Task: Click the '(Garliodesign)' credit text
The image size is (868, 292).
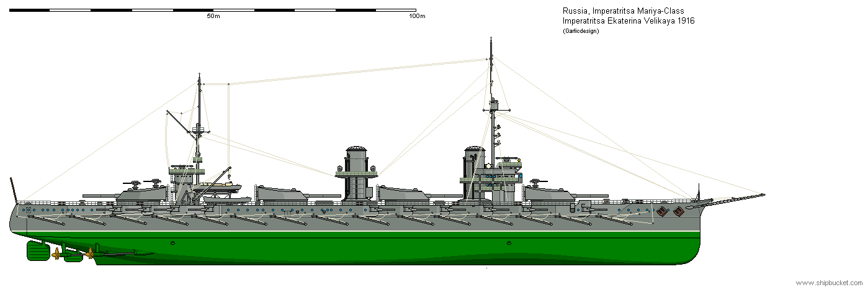Action: (581, 31)
